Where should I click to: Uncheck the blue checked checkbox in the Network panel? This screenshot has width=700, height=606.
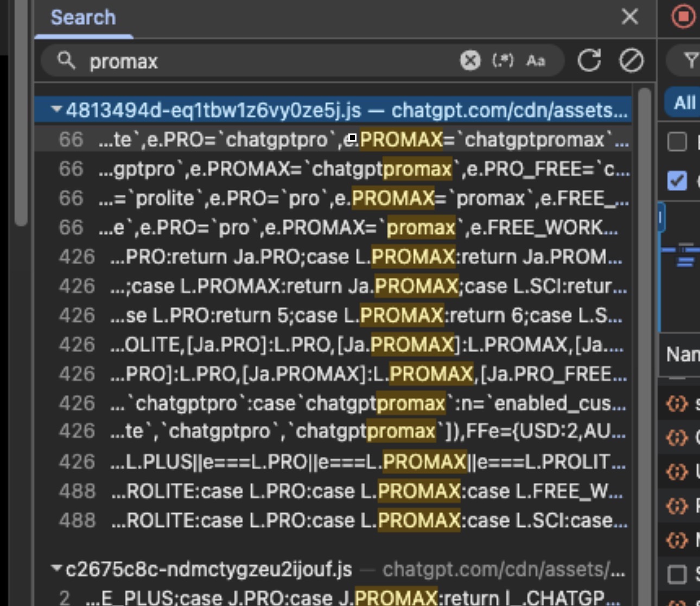click(677, 181)
